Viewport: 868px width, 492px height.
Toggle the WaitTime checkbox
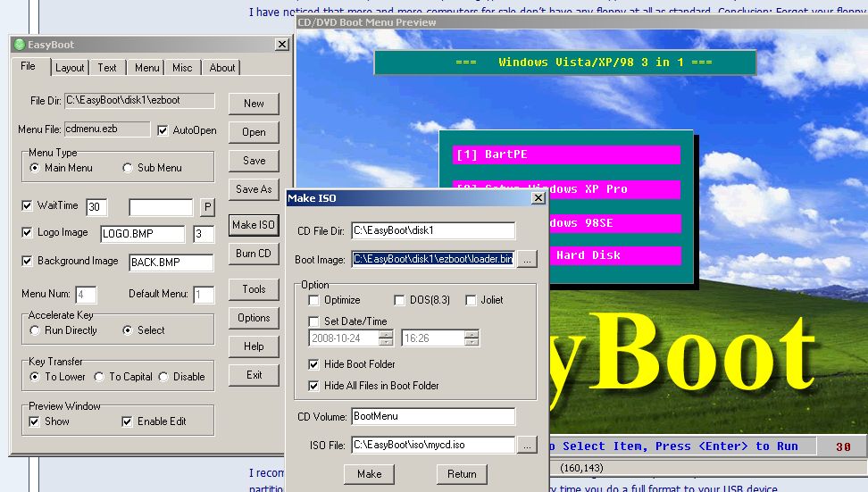point(27,205)
